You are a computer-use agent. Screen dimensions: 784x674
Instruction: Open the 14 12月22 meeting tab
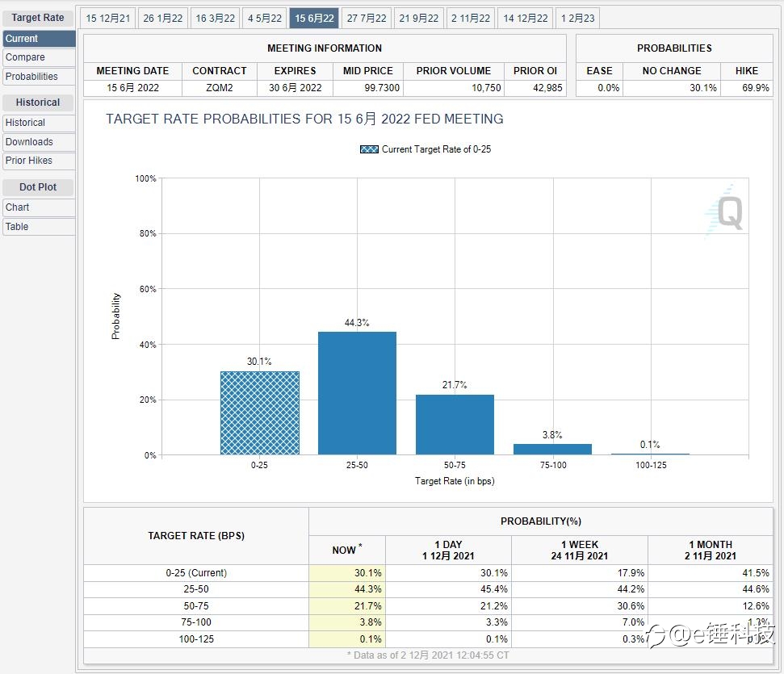pos(526,19)
